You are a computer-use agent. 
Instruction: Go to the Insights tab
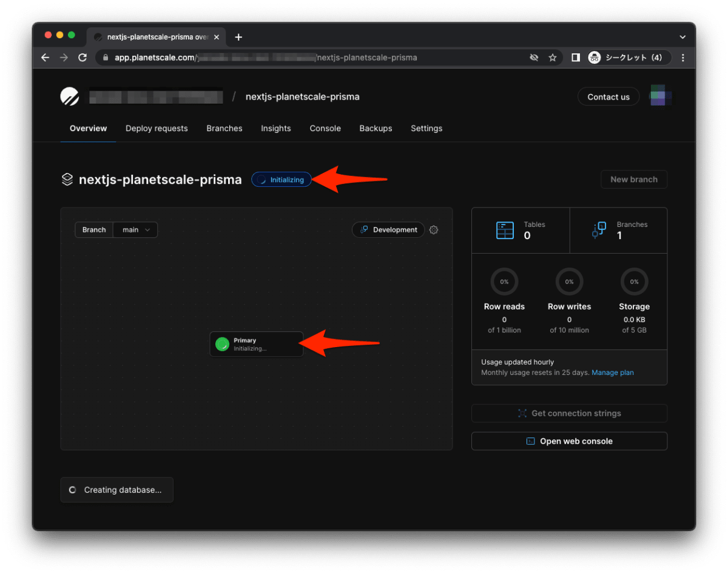[276, 128]
